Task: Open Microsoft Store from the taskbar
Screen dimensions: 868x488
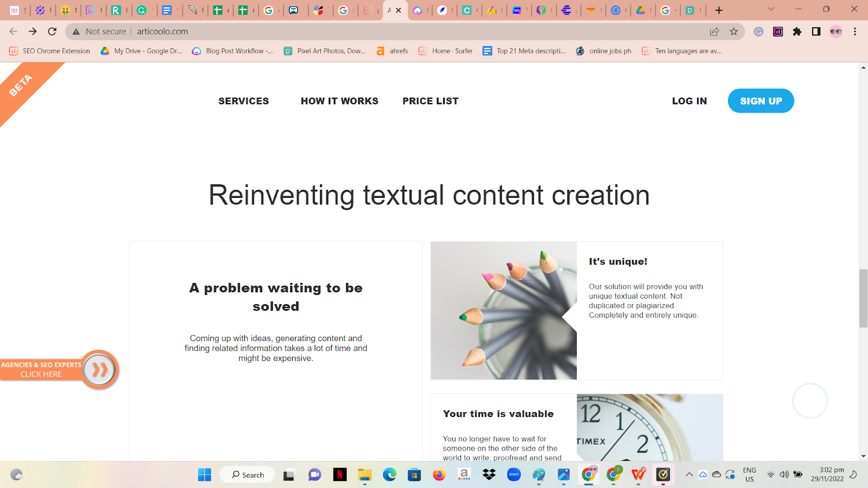Action: click(414, 475)
